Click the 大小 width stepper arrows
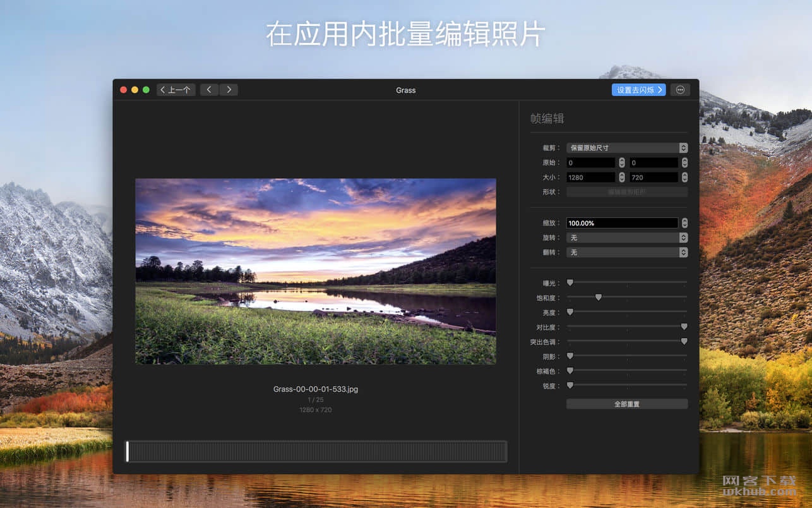The width and height of the screenshot is (812, 508). (622, 178)
